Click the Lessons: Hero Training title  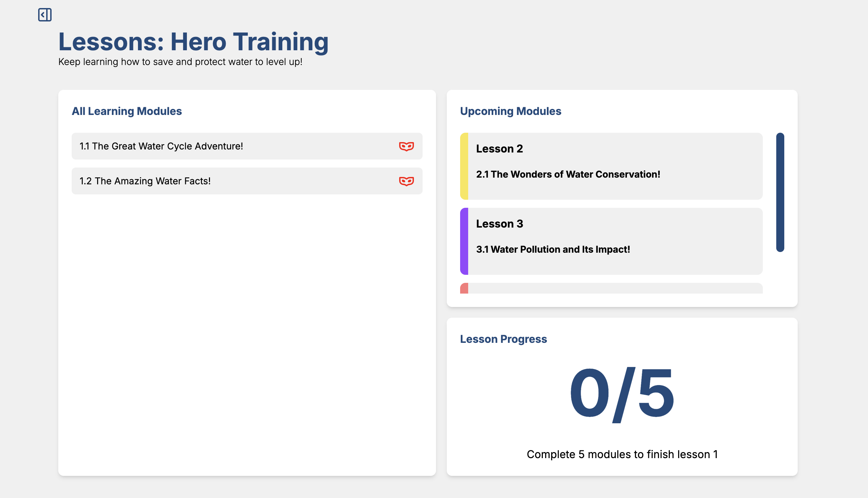[193, 42]
